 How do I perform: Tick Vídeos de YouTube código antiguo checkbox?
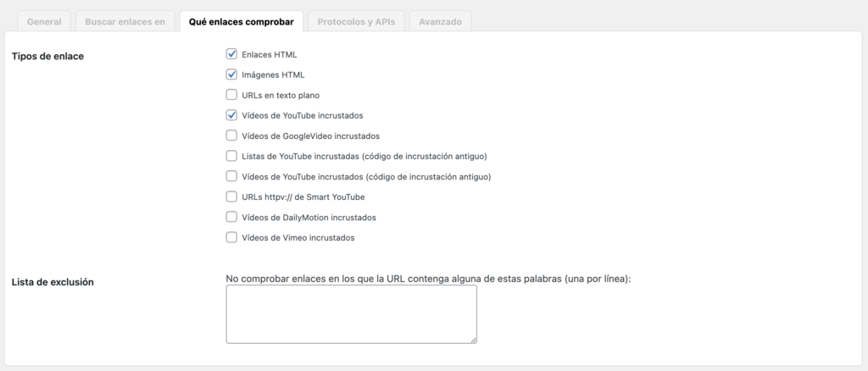231,176
